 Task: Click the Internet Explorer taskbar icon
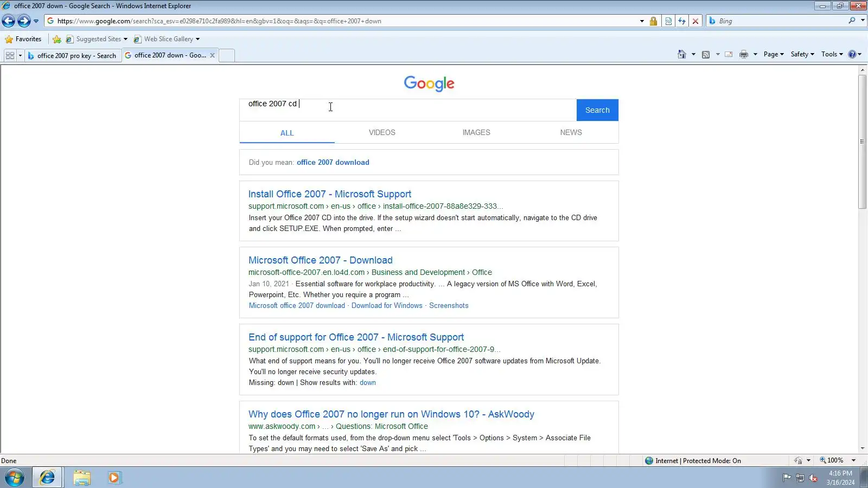[x=47, y=478]
